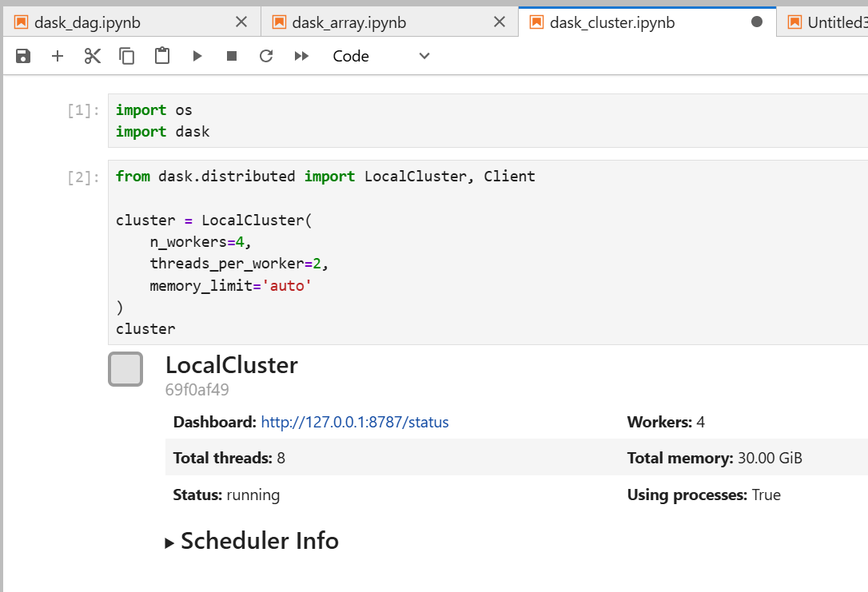Click the n_workers=4 line in code

click(201, 242)
